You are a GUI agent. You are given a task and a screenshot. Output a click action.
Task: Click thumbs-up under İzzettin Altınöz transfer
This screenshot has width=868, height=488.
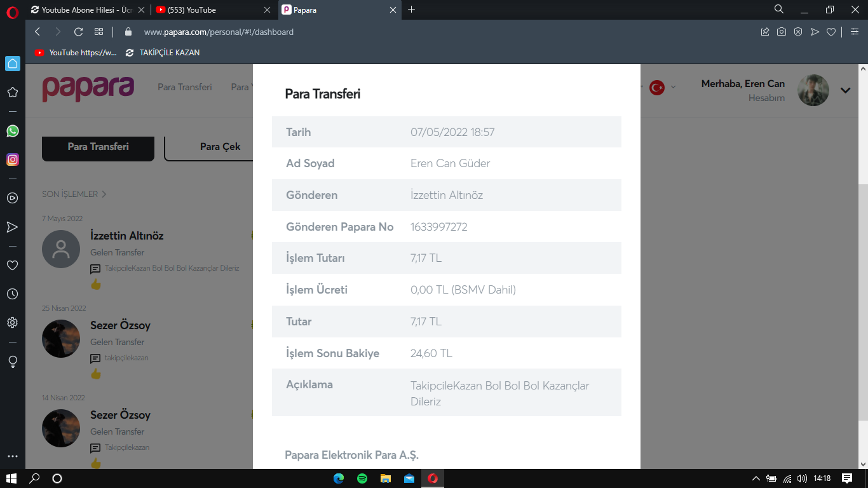coord(96,284)
